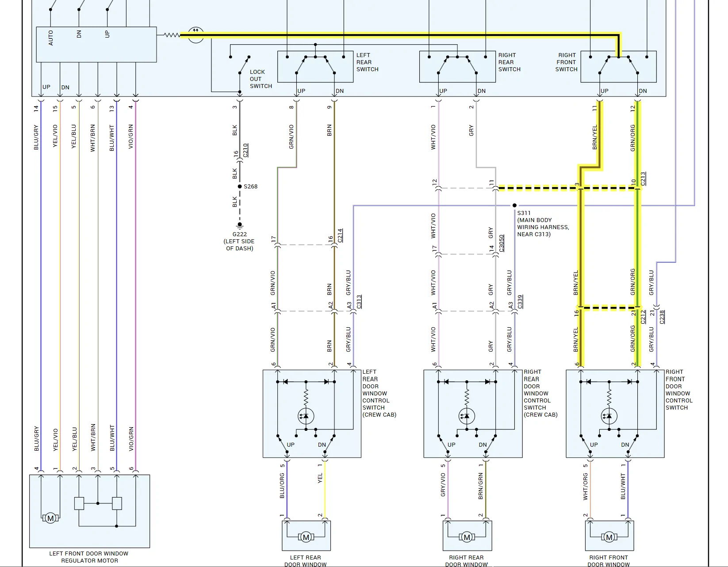Click connector label C313

click(359, 302)
